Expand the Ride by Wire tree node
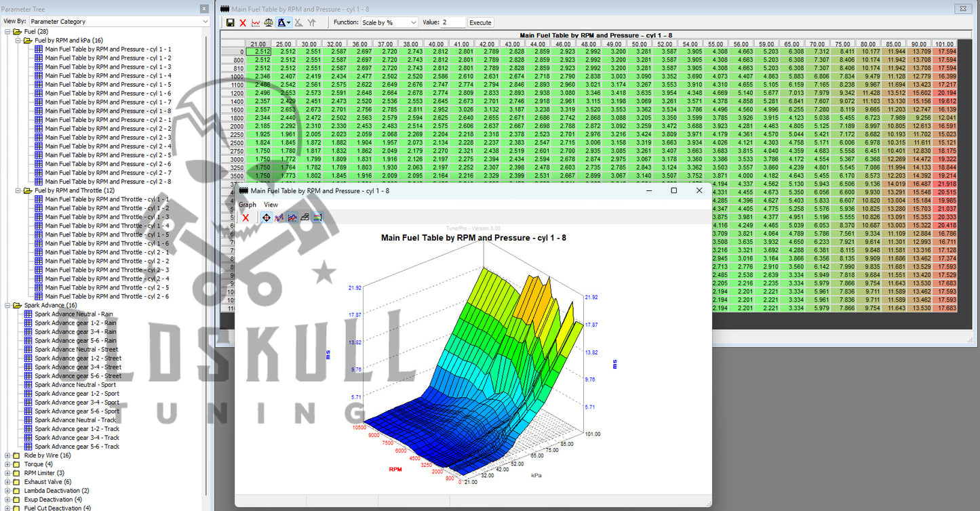980x511 pixels. (7, 455)
